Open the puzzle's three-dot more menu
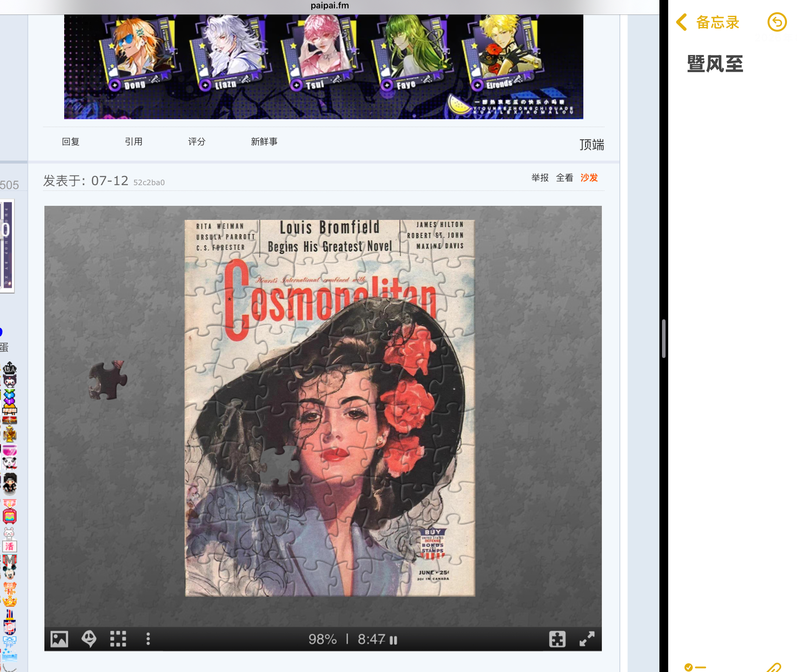797x672 pixels. click(x=148, y=639)
